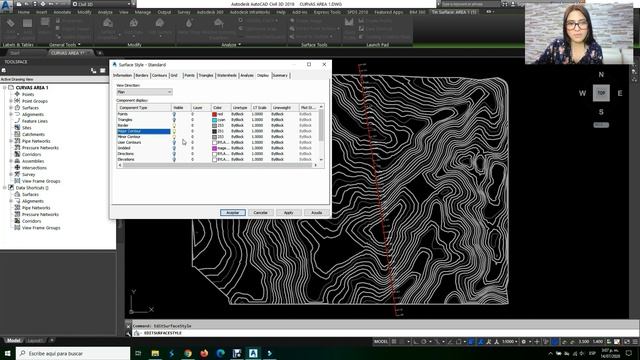
Task: Select the Sites tree icon
Action: pyautogui.click(x=17, y=128)
